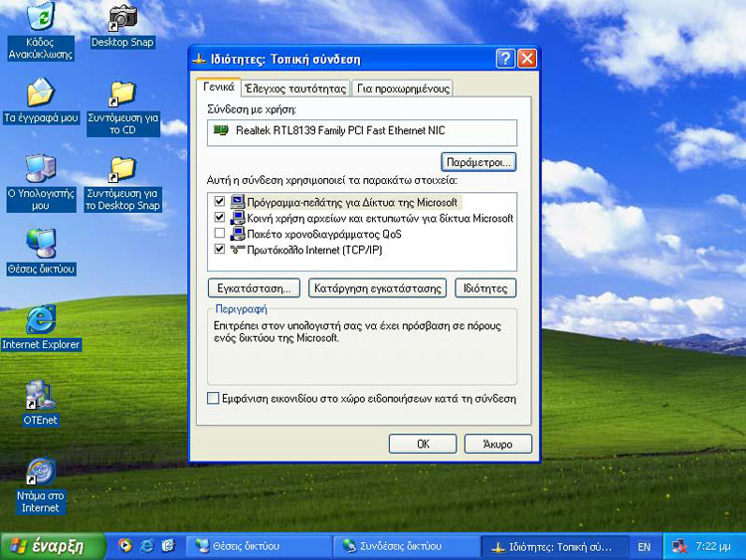Switch to Συνδέσεις δικτύου taskbar window
This screenshot has height=560, width=746.
tap(407, 546)
